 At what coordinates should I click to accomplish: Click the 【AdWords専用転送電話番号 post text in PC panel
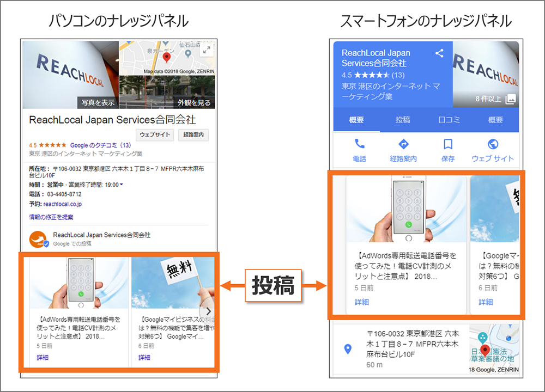78,328
